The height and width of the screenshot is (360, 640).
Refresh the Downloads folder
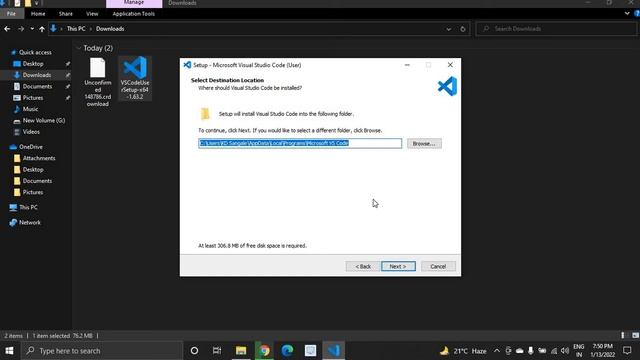[x=462, y=29]
